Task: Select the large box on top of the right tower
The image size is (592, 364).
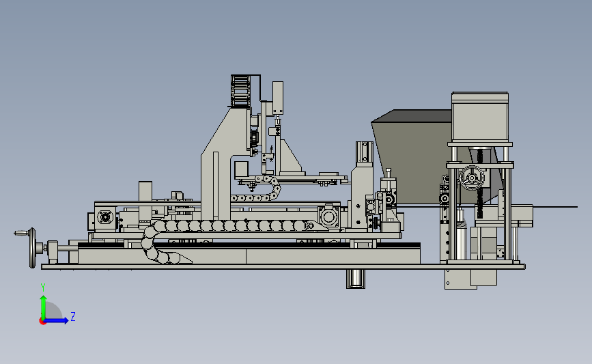Action: [x=480, y=117]
